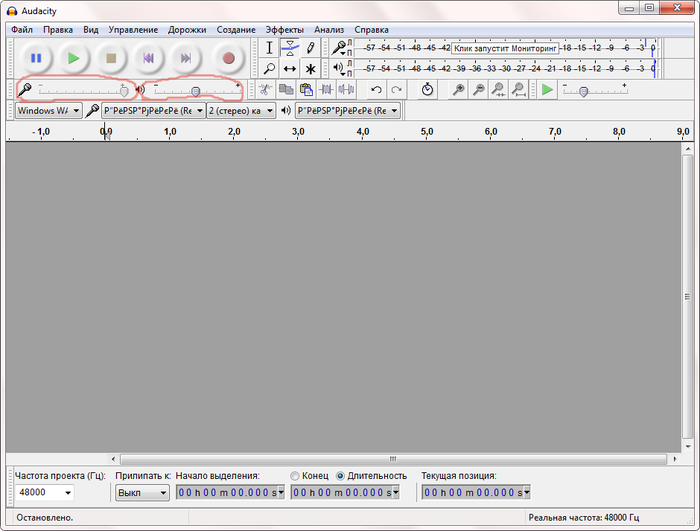The width and height of the screenshot is (700, 531).
Task: Select the Конец radio button
Action: (x=295, y=476)
